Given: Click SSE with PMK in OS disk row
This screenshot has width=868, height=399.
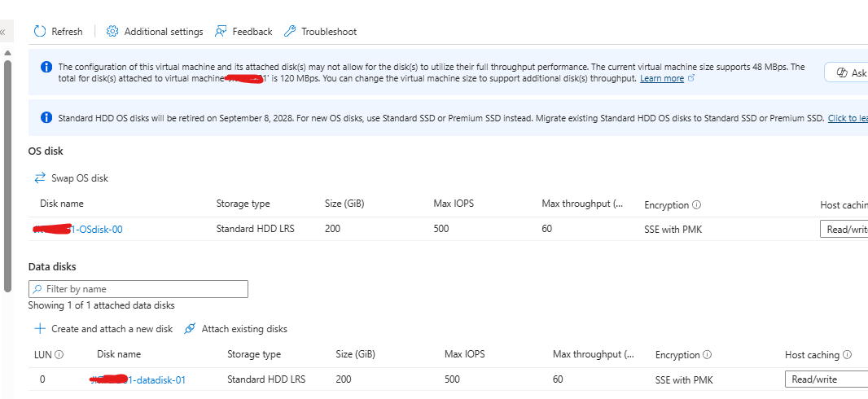Looking at the screenshot, I should click(x=673, y=229).
